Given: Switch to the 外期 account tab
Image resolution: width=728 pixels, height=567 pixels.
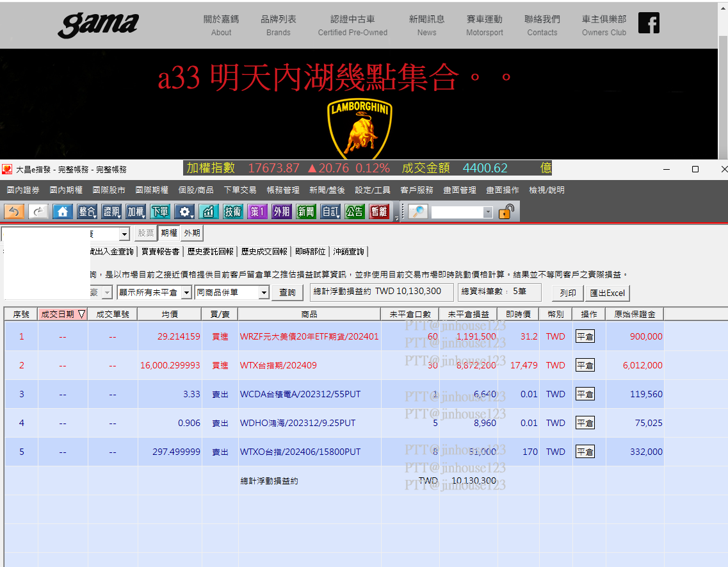Looking at the screenshot, I should coord(192,233).
